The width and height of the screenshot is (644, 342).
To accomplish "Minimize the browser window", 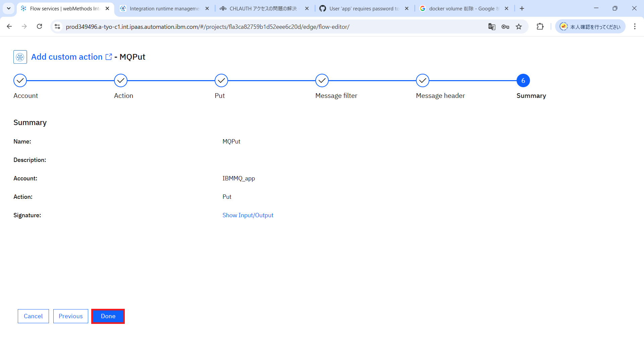I will click(596, 8).
